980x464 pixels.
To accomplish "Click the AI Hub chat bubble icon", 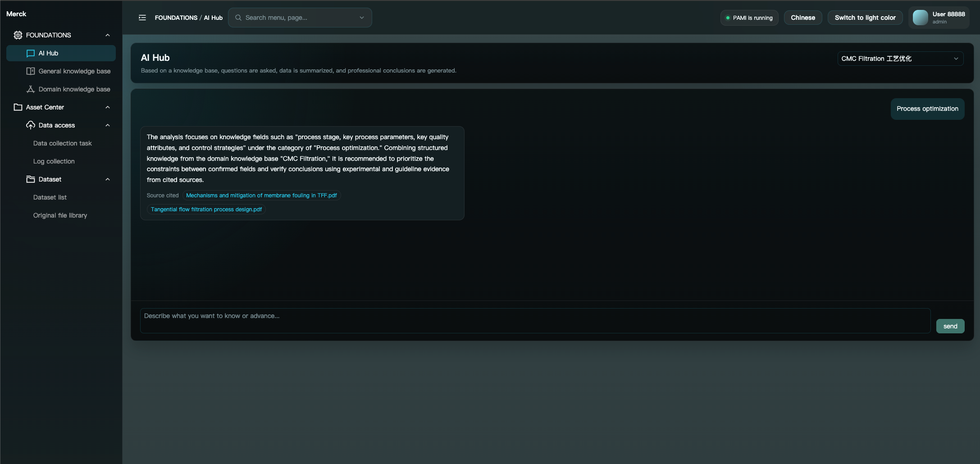I will (x=31, y=53).
